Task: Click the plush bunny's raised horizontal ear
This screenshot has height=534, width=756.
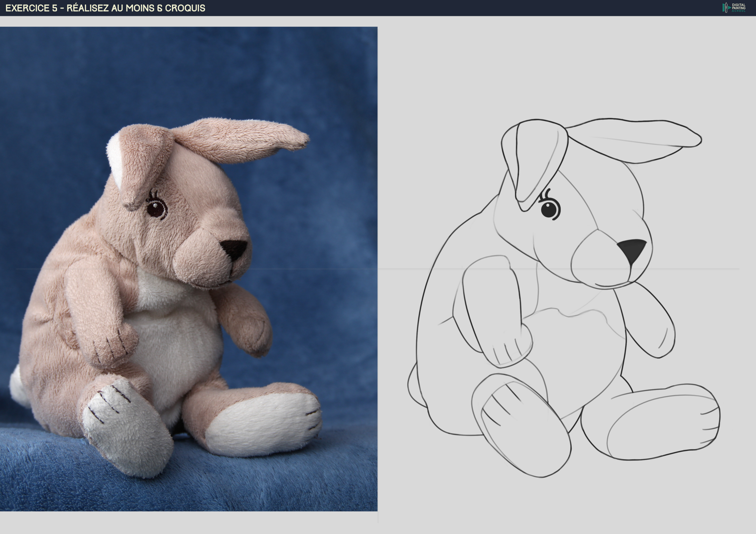Action: [x=240, y=140]
